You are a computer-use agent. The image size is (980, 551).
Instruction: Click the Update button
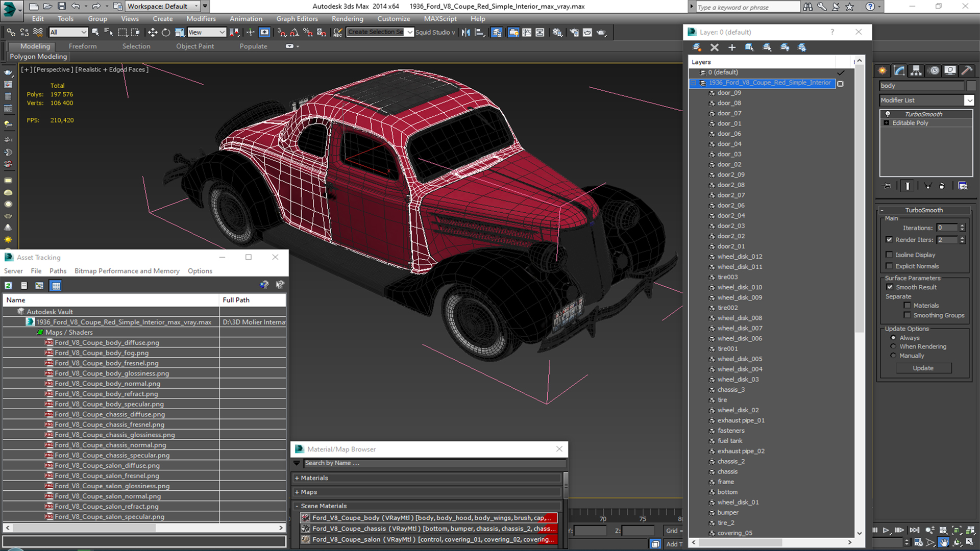[x=923, y=368]
